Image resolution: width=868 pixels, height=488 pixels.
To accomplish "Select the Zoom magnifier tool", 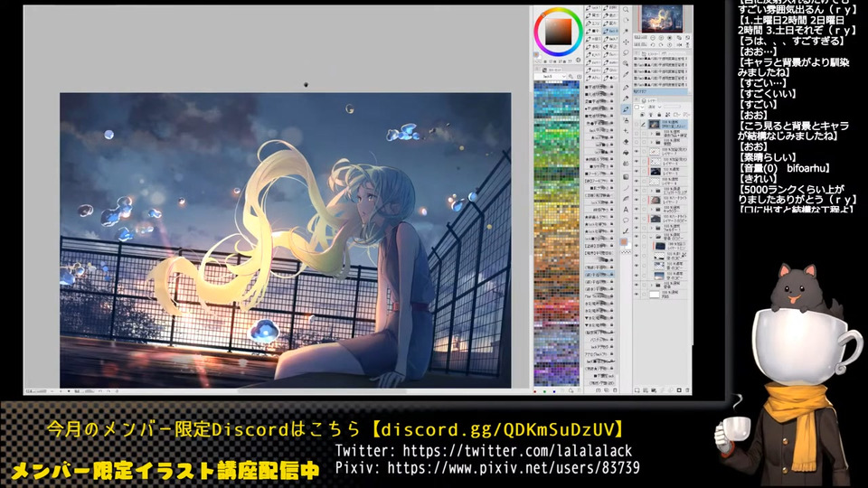I will (626, 9).
